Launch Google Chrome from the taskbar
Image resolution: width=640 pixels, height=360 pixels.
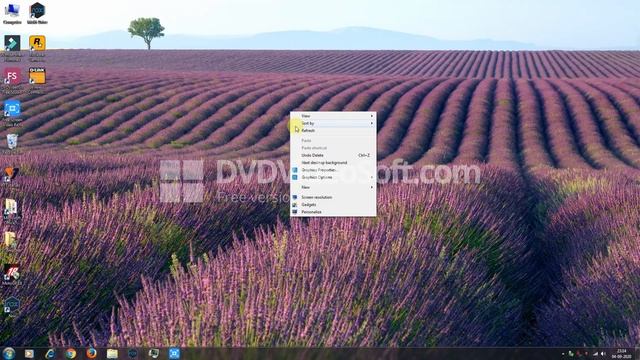coord(71,353)
